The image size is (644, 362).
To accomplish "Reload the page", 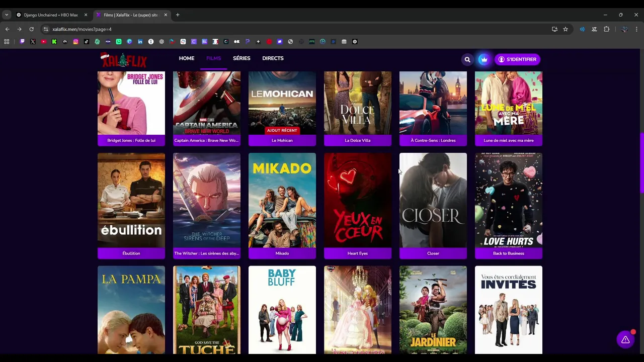I will coord(31,29).
